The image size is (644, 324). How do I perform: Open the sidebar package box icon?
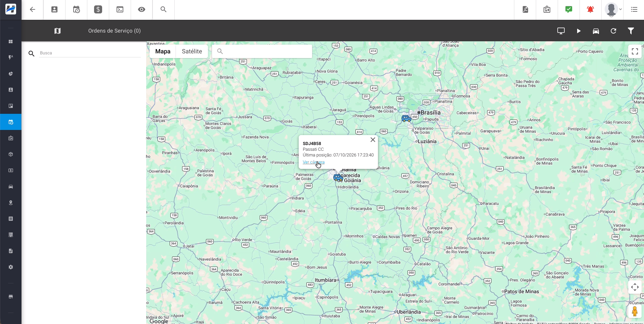pos(11,154)
